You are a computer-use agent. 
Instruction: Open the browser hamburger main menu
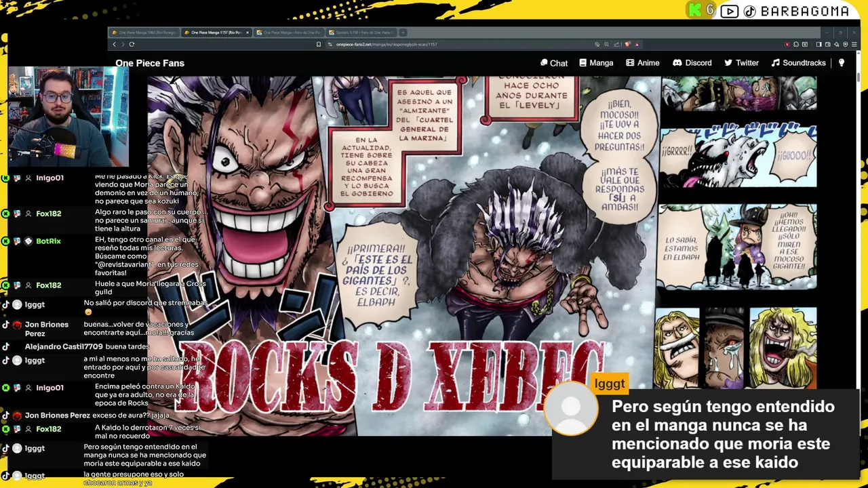tap(854, 44)
